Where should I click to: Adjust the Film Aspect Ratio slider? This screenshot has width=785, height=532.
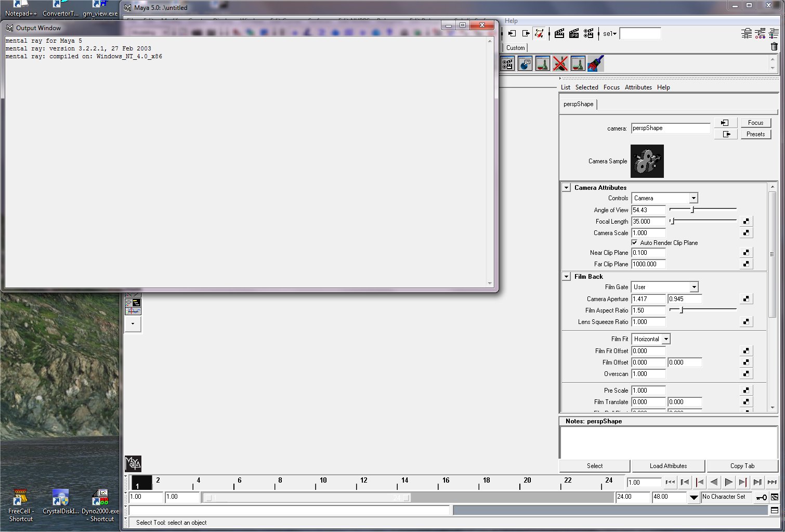(x=703, y=310)
